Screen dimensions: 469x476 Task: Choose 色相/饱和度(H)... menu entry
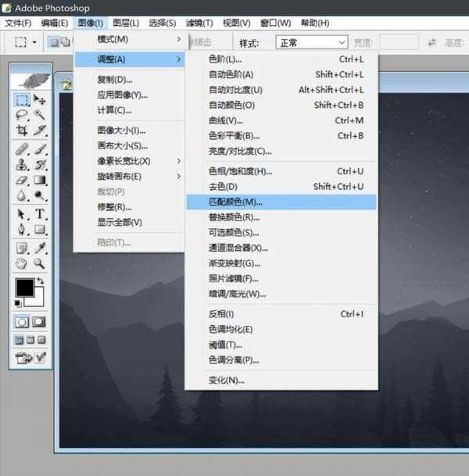[281, 171]
